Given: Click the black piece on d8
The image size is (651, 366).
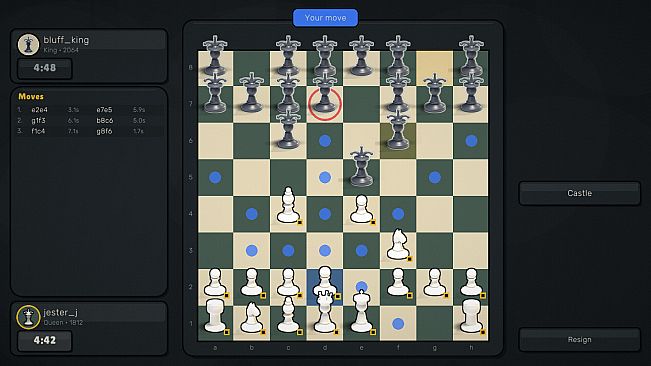Looking at the screenshot, I should click(325, 56).
